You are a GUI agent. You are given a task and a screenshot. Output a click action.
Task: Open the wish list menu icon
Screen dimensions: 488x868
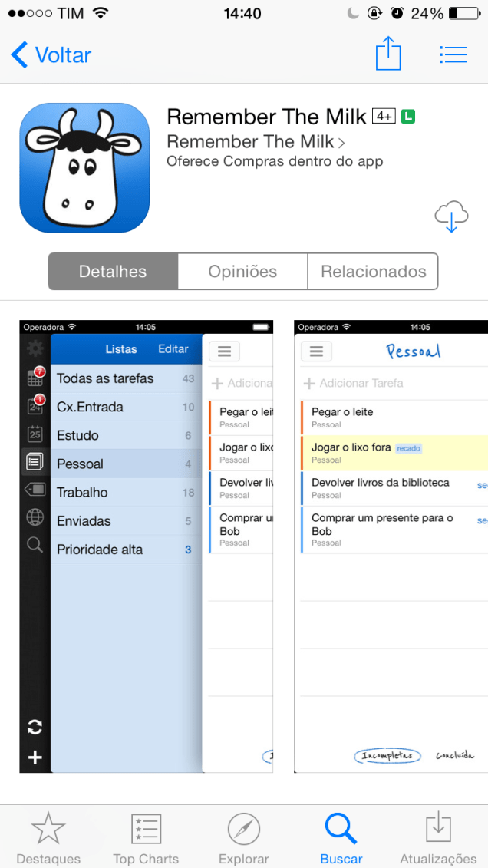(x=453, y=54)
